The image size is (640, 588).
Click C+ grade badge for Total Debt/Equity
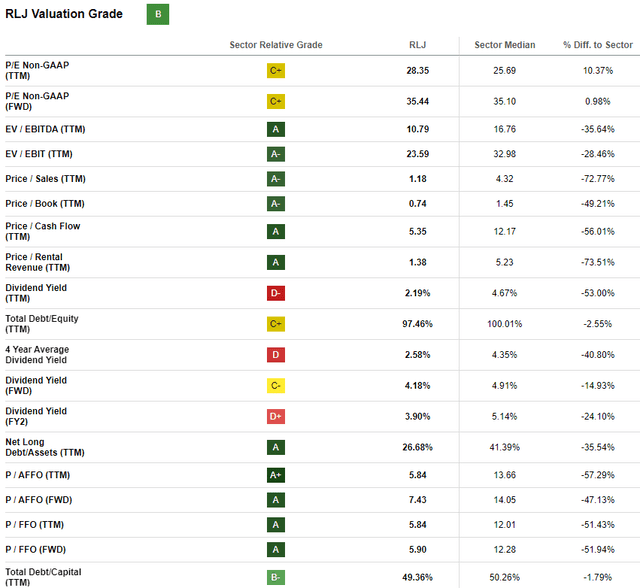(x=276, y=324)
